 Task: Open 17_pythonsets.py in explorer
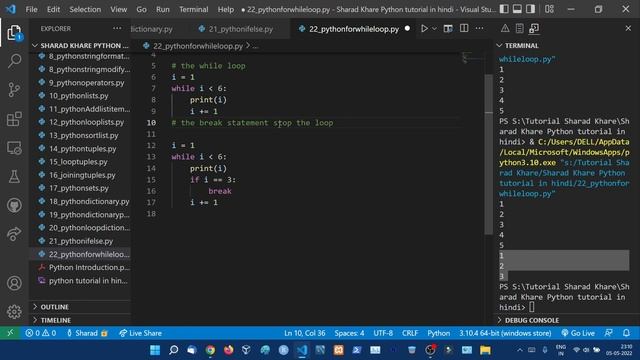80,188
